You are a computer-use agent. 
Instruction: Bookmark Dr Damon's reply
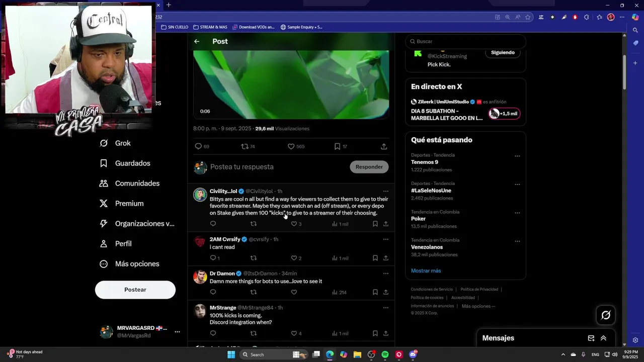coord(375,292)
